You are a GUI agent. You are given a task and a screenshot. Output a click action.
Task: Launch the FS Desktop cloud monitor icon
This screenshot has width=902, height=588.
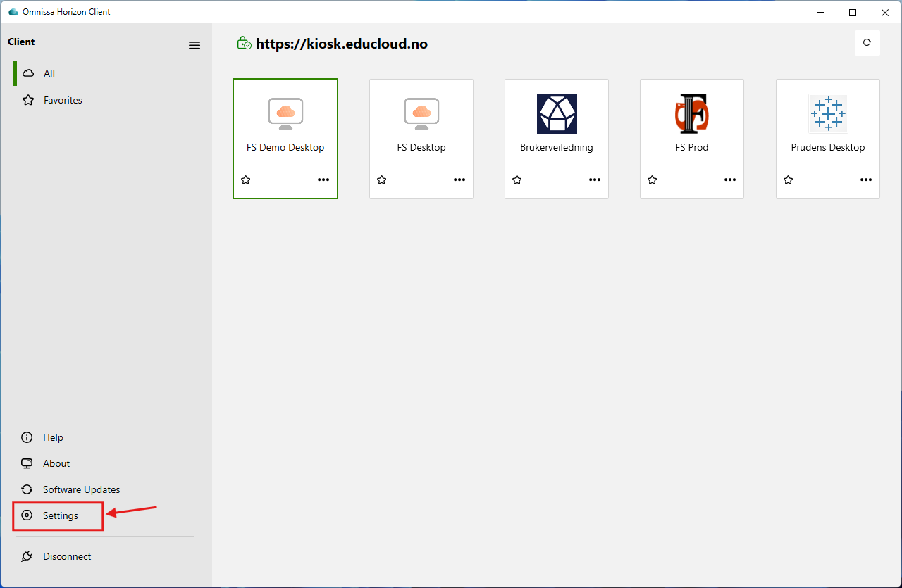[421, 113]
